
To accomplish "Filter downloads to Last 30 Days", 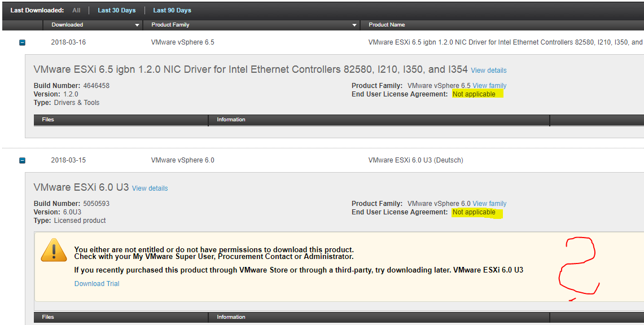I will click(x=117, y=10).
